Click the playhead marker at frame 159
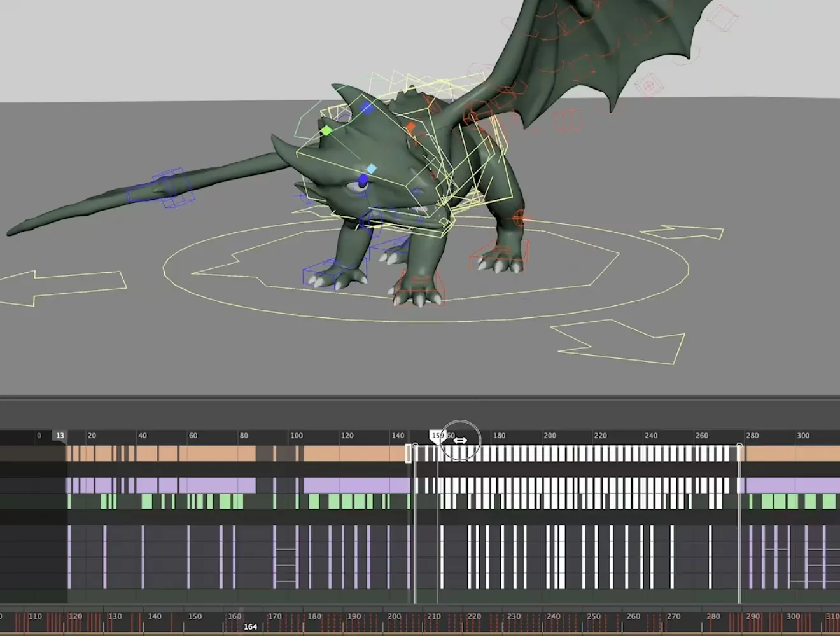The height and width of the screenshot is (636, 840). point(438,436)
